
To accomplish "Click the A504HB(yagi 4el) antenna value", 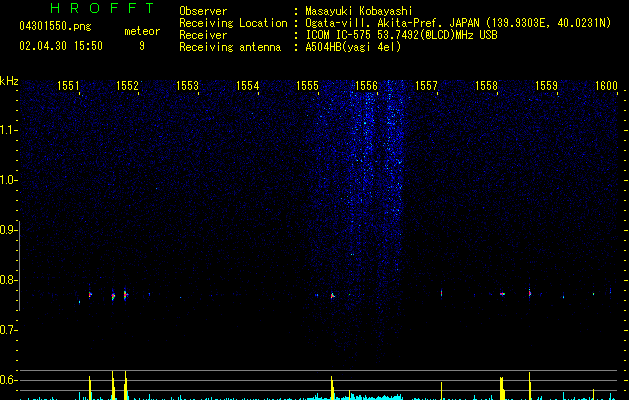I will [353, 47].
